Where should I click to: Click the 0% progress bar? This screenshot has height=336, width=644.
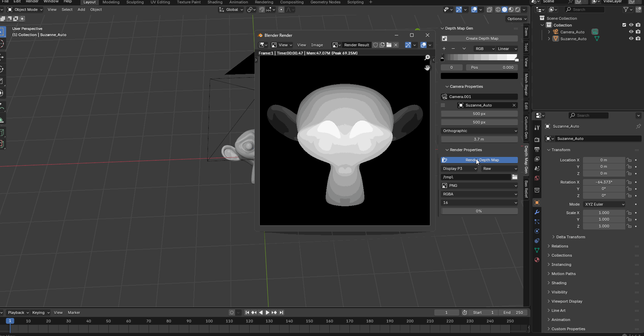pos(479,211)
